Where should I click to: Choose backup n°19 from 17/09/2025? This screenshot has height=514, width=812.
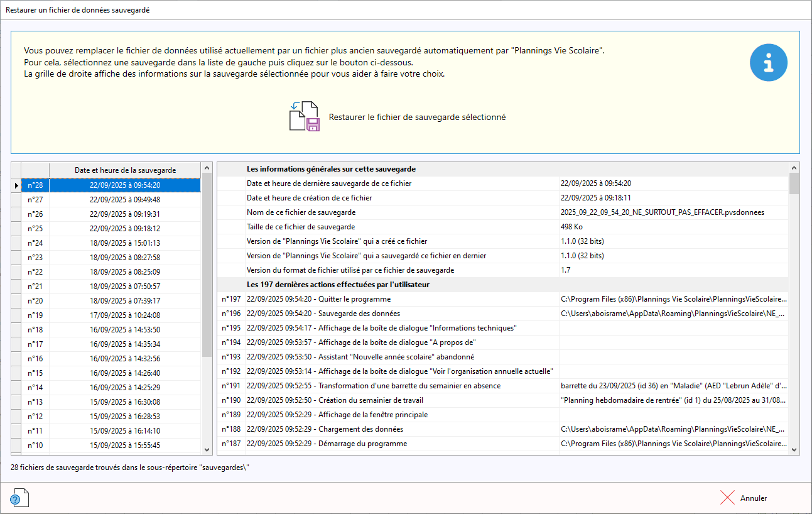[124, 315]
